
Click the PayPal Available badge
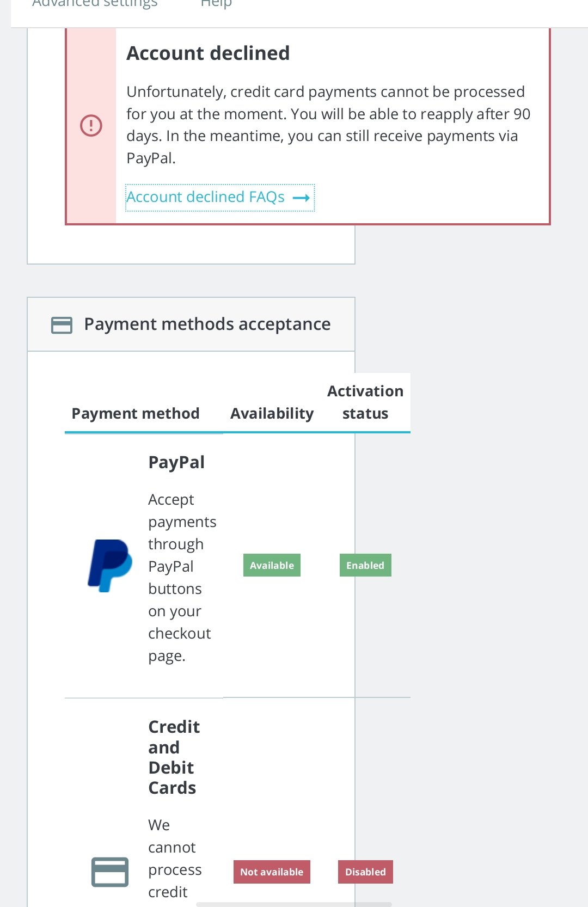272,566
